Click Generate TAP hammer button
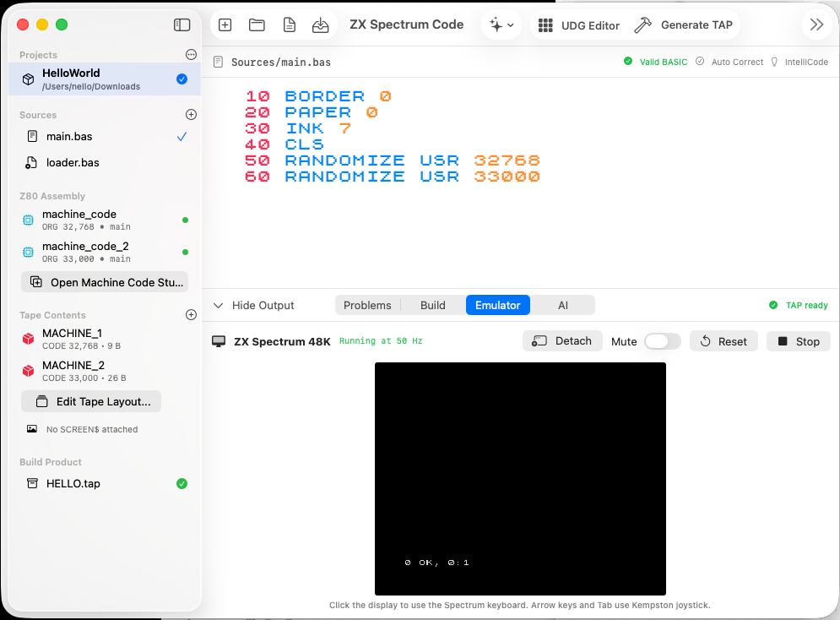This screenshot has width=840, height=620. pos(683,25)
